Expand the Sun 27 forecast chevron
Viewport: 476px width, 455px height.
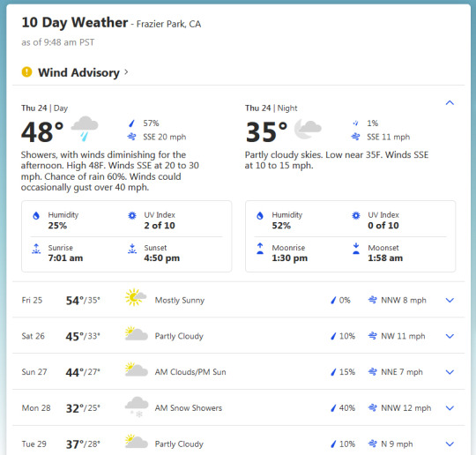point(450,372)
